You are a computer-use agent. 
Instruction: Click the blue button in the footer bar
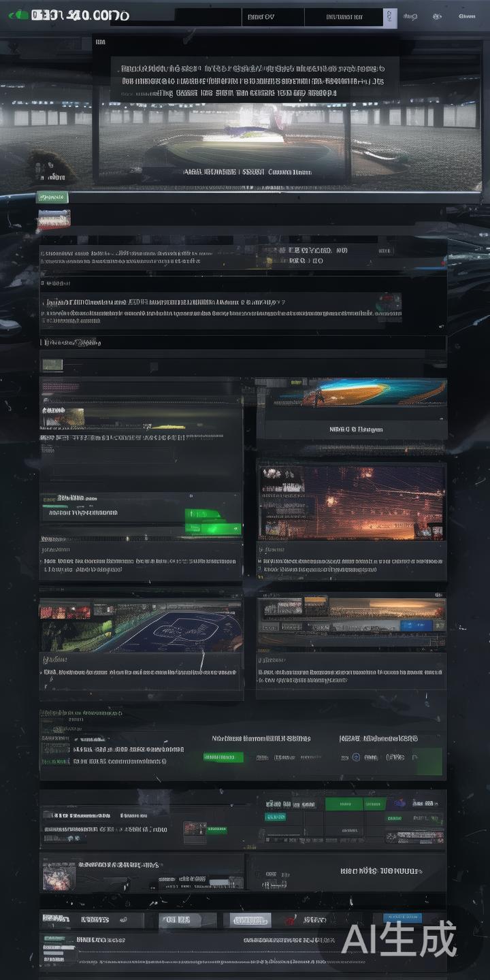point(402,918)
